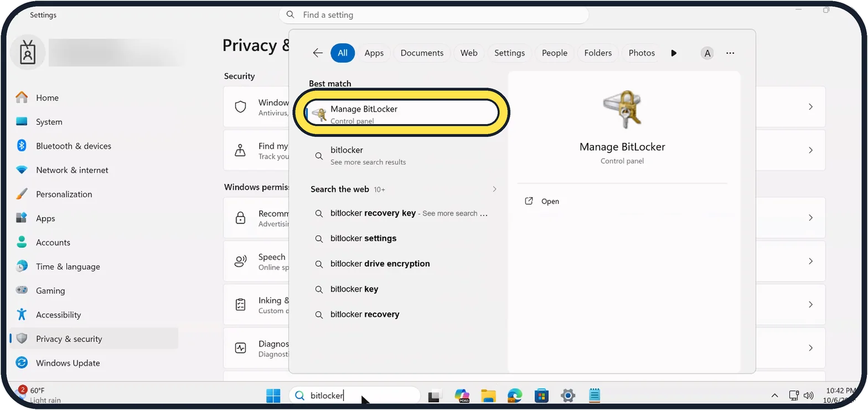Viewport: 868px width, 410px height.
Task: Click the Notepad icon in the taskbar
Action: pyautogui.click(x=595, y=396)
